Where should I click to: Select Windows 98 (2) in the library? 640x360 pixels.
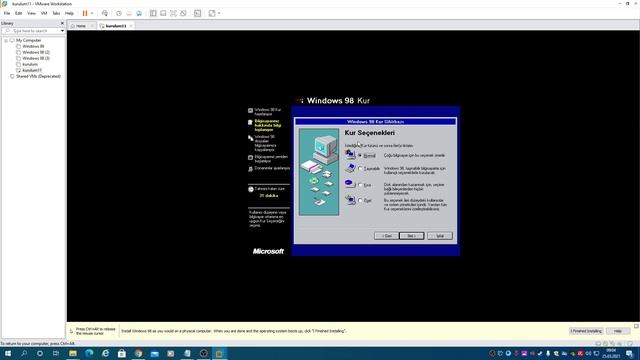coord(36,52)
